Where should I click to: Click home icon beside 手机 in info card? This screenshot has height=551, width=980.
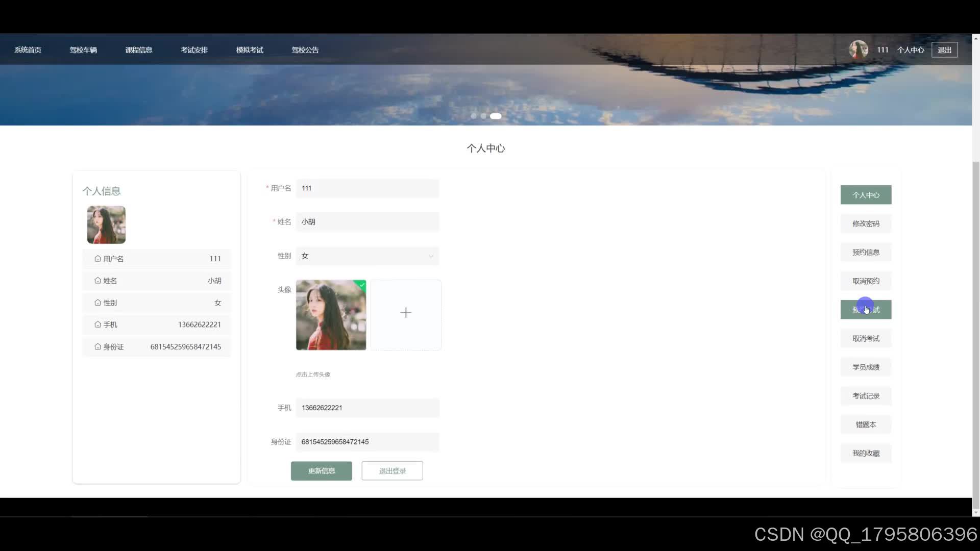[97, 324]
